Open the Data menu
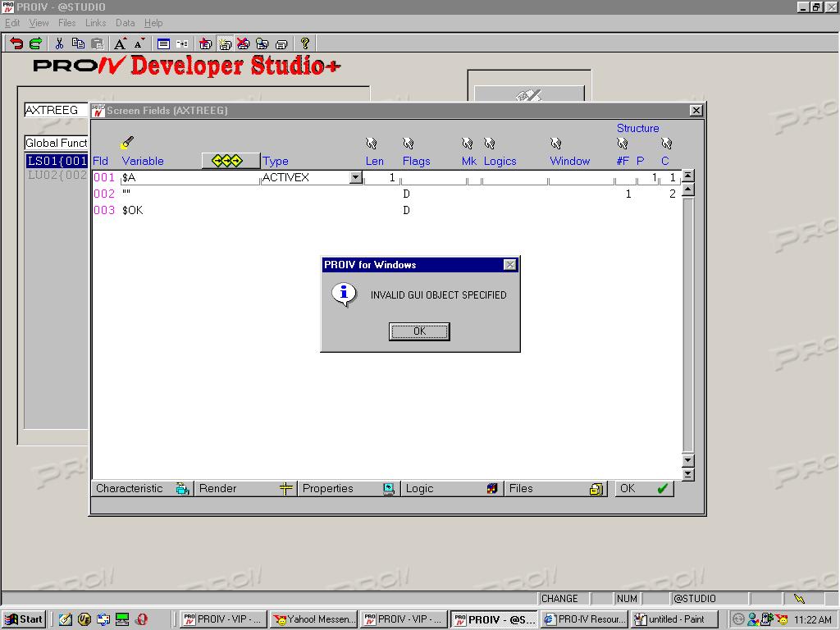The image size is (840, 630). (125, 23)
